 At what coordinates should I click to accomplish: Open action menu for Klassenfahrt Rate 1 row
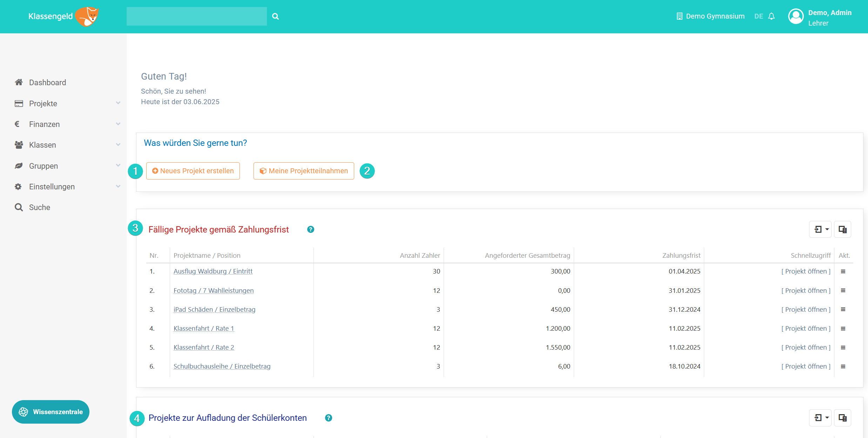click(843, 329)
